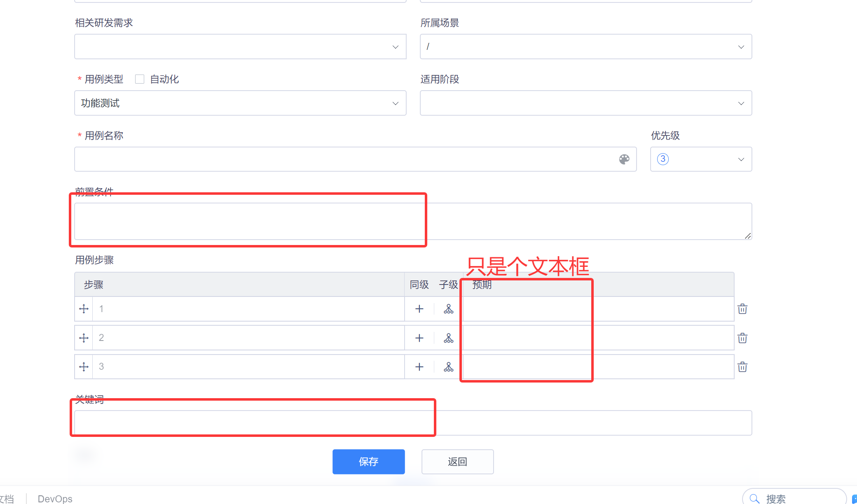
Task: Click the 返回 button
Action: tap(457, 462)
